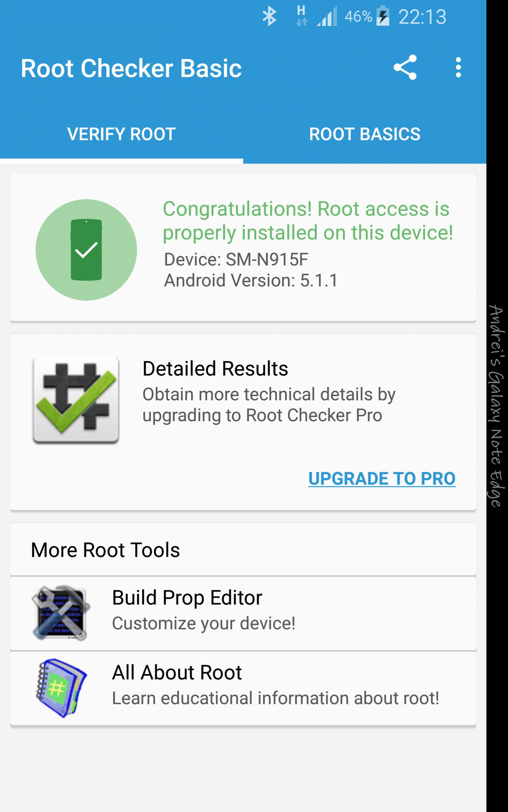Switch to the ROOT BASICS tab
This screenshot has height=812, width=508.
(364, 134)
